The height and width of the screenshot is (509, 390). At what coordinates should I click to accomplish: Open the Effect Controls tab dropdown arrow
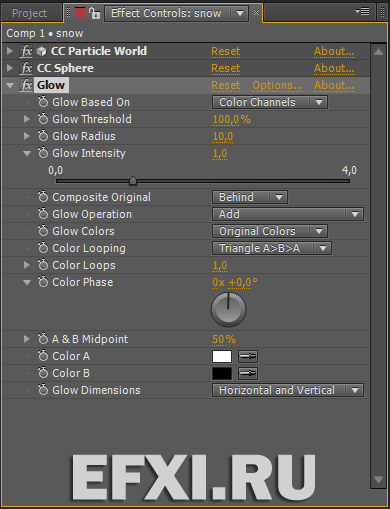(x=240, y=14)
